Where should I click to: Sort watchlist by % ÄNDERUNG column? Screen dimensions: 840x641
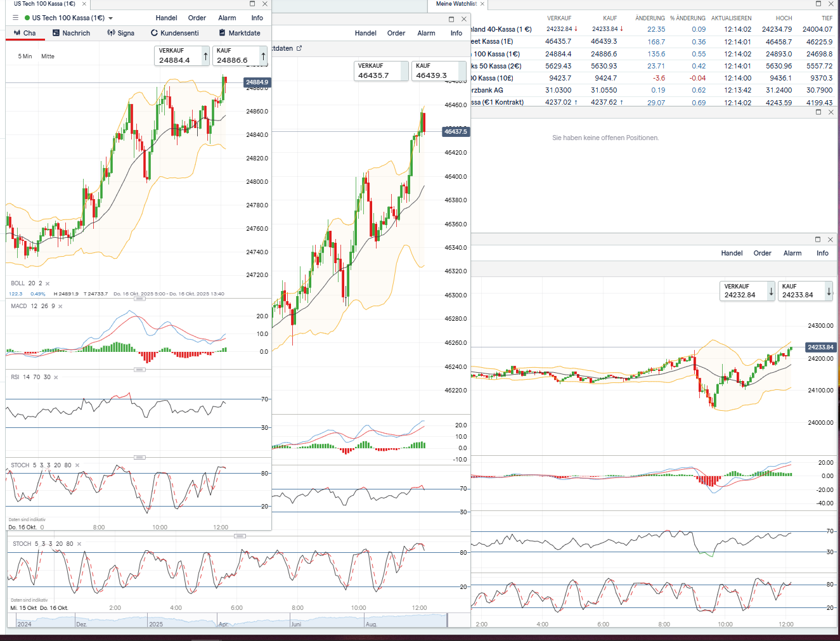pos(687,18)
